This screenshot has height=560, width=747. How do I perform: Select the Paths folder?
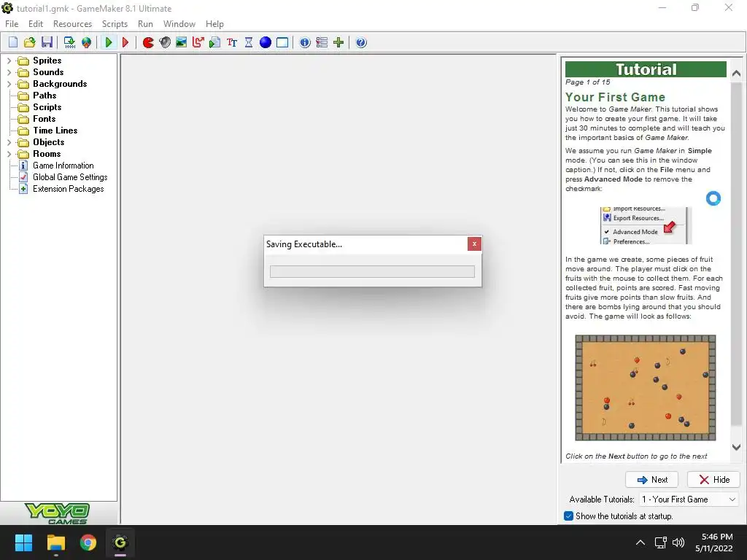pyautogui.click(x=44, y=96)
